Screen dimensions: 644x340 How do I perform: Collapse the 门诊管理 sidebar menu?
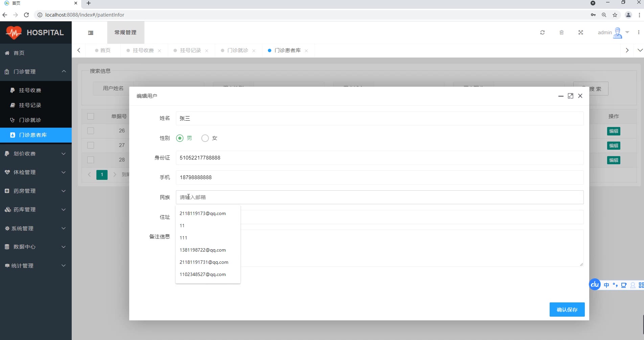click(36, 72)
